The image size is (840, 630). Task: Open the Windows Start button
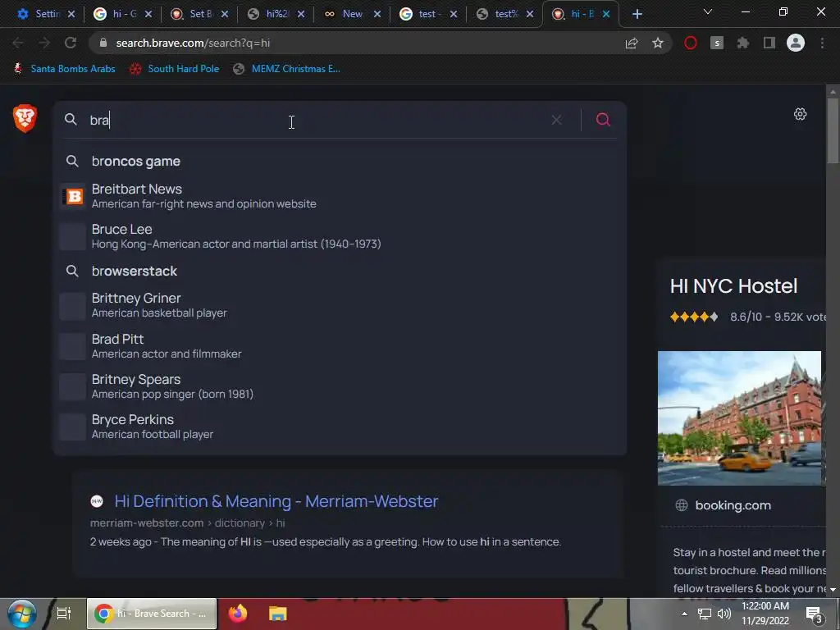point(21,614)
